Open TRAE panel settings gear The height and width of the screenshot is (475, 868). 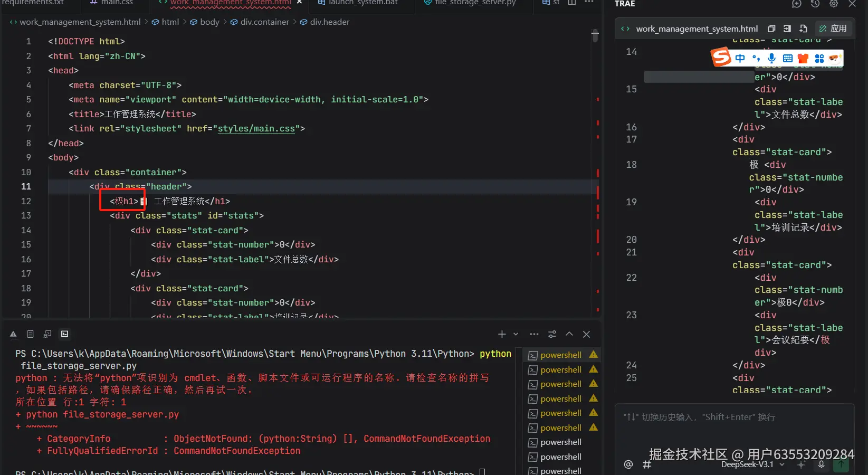pyautogui.click(x=834, y=4)
